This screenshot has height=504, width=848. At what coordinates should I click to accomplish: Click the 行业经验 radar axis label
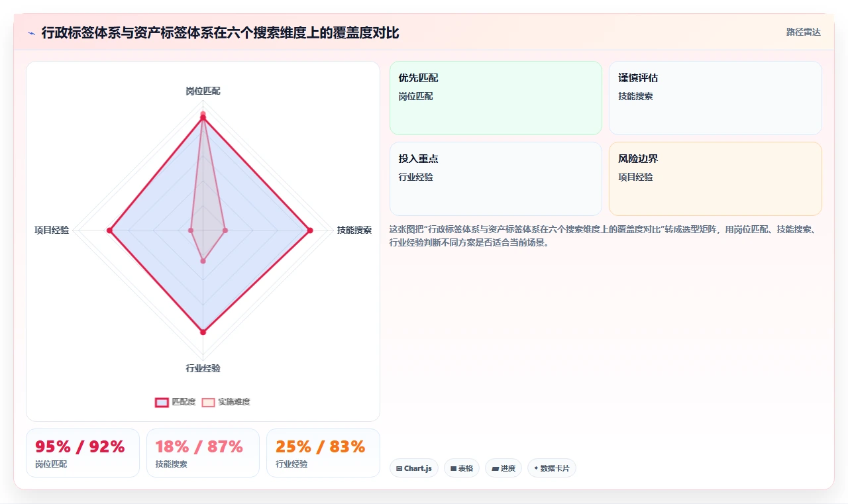click(203, 368)
